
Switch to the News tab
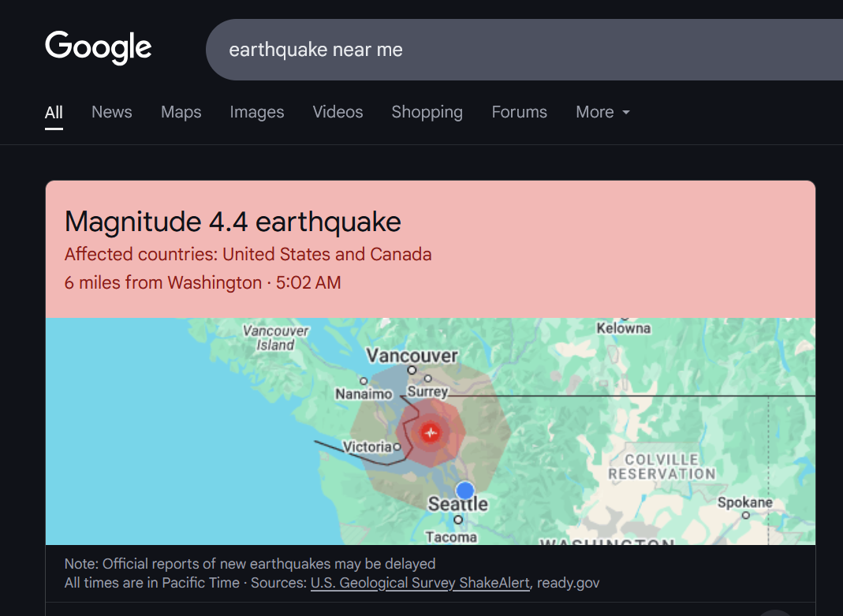pos(112,112)
